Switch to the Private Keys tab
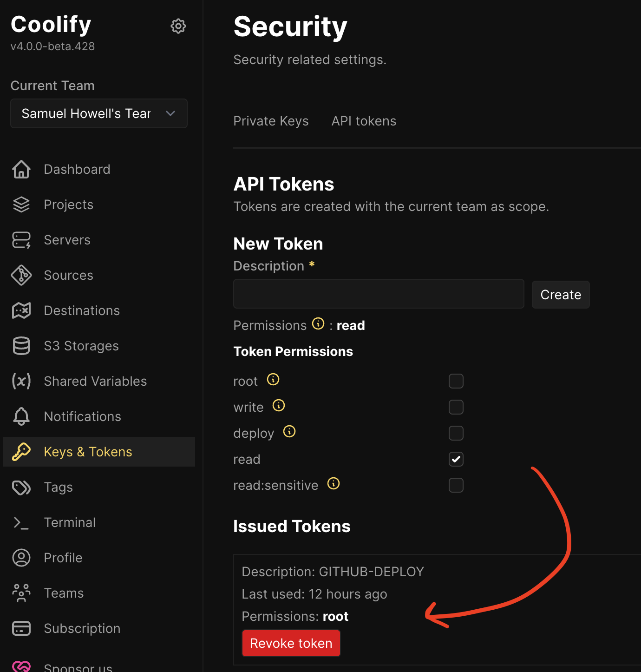 tap(271, 121)
